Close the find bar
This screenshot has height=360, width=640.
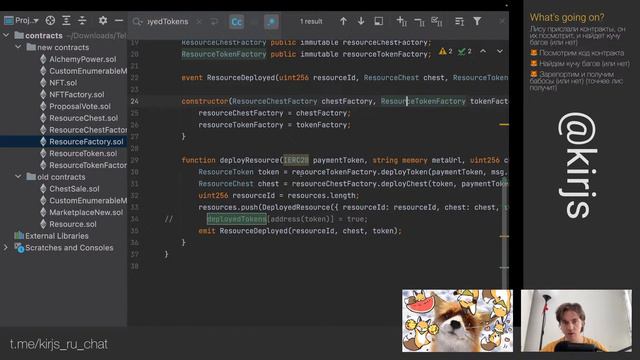(x=502, y=21)
